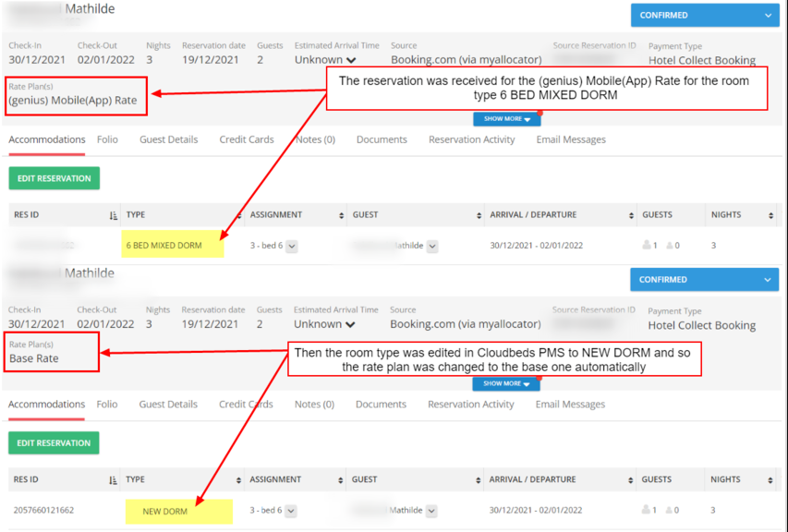Viewport: 788px width, 532px height.
Task: Click the adult guest icon in the NEW DORM row
Action: click(x=647, y=510)
